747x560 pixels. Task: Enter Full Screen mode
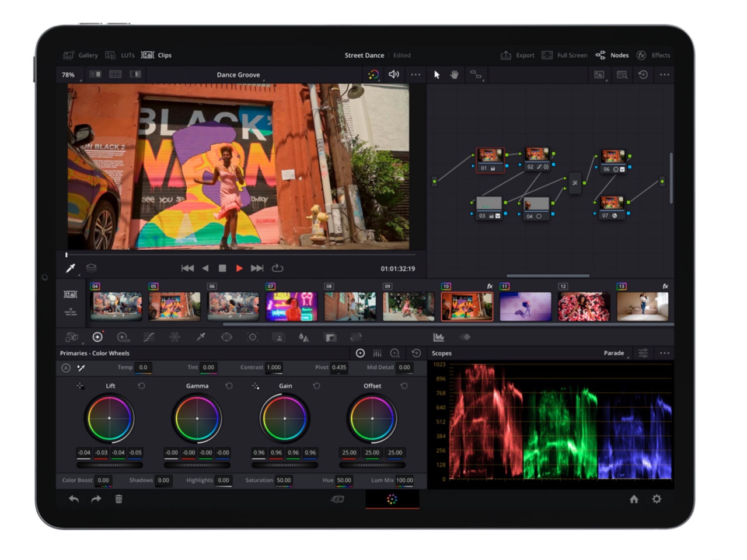(564, 55)
